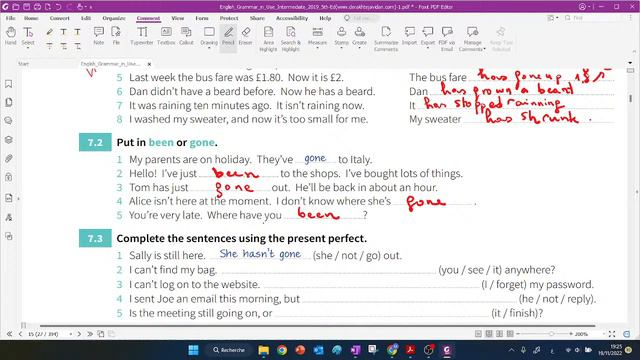Click Summarize Comments
The width and height of the screenshot is (640, 360).
(x=386, y=39)
